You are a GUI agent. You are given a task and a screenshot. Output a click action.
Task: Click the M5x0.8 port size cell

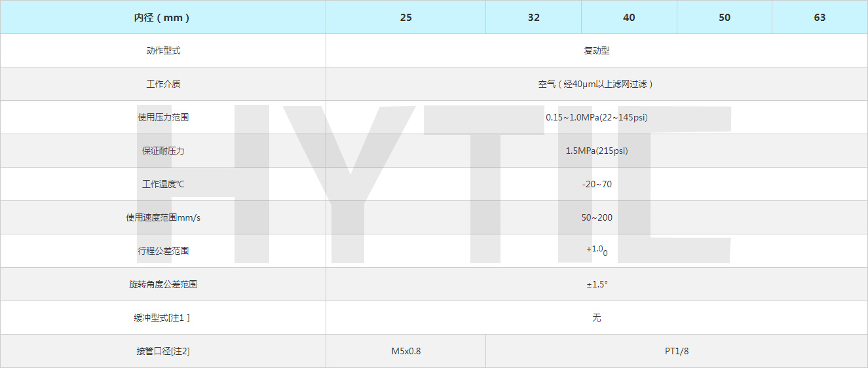tap(406, 351)
